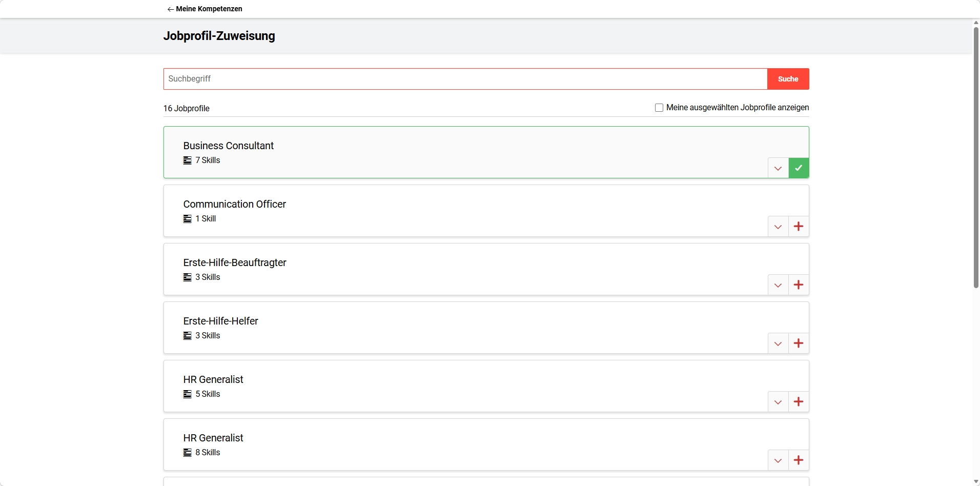The height and width of the screenshot is (486, 980).
Task: Expand the Business Consultant profile details
Action: [x=778, y=168]
